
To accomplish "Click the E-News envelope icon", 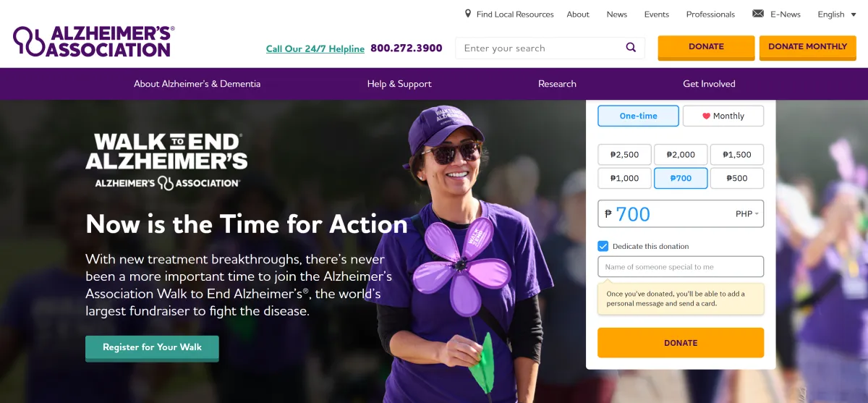I will (x=758, y=14).
